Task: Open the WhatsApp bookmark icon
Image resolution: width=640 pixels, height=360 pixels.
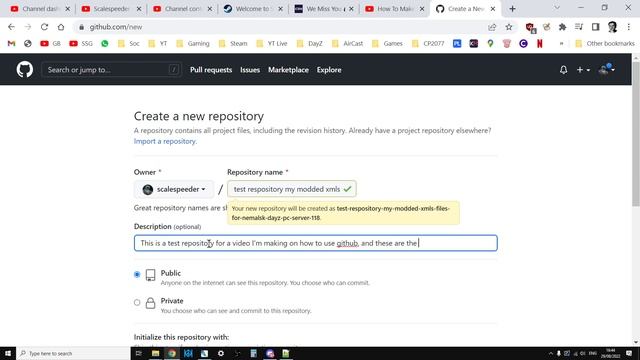Action: pos(105,43)
